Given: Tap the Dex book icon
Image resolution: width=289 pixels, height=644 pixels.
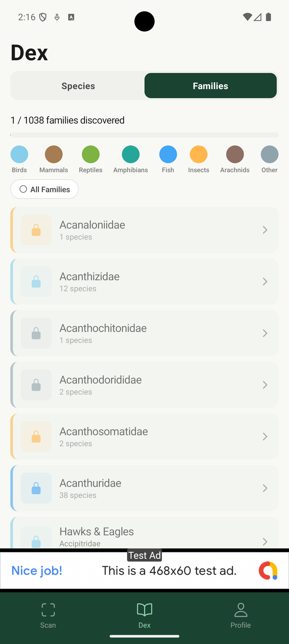Looking at the screenshot, I should pos(144,610).
